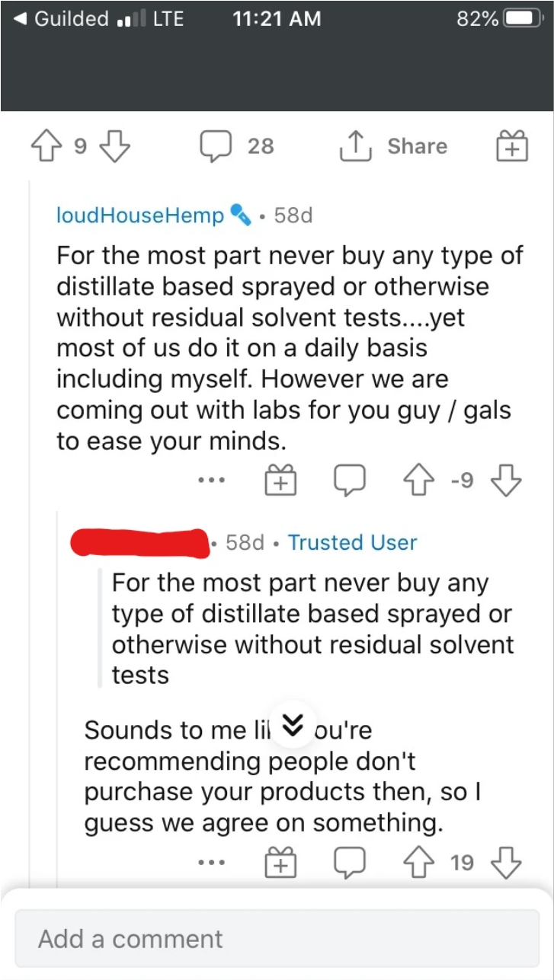554x980 pixels.
Task: Focus the Add a comment field
Action: point(277,938)
